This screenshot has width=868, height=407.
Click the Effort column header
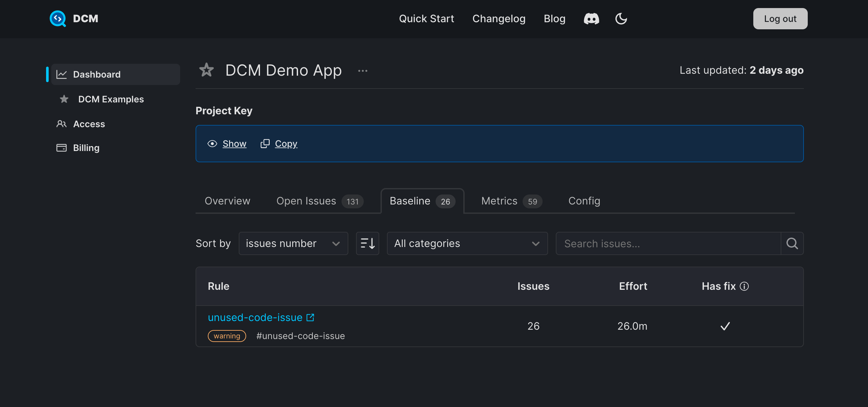[633, 286]
